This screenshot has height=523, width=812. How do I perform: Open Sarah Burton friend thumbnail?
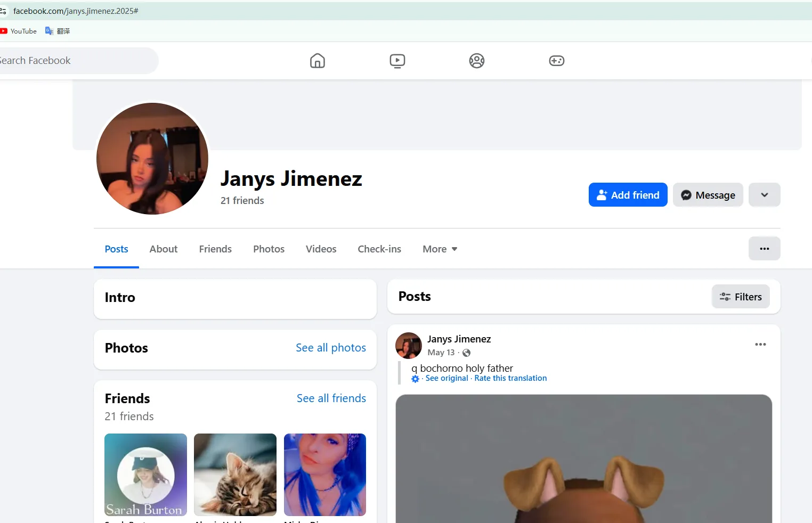click(145, 475)
